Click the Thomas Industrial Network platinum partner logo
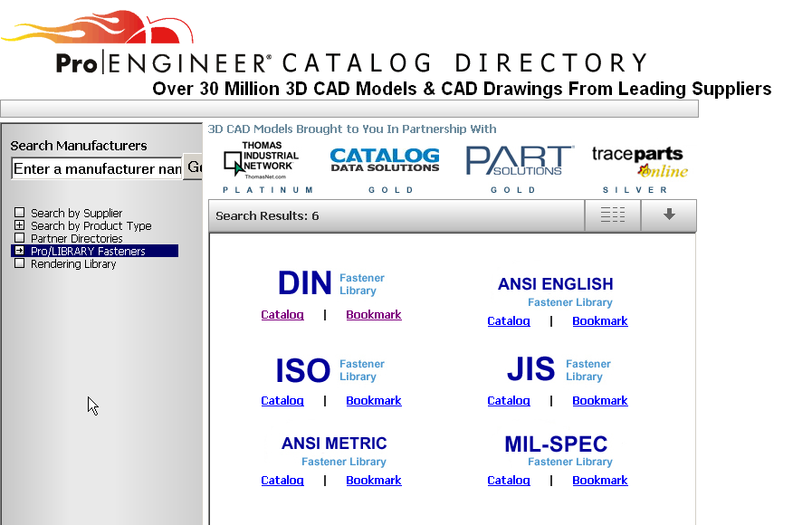This screenshot has width=812, height=525. (x=262, y=160)
